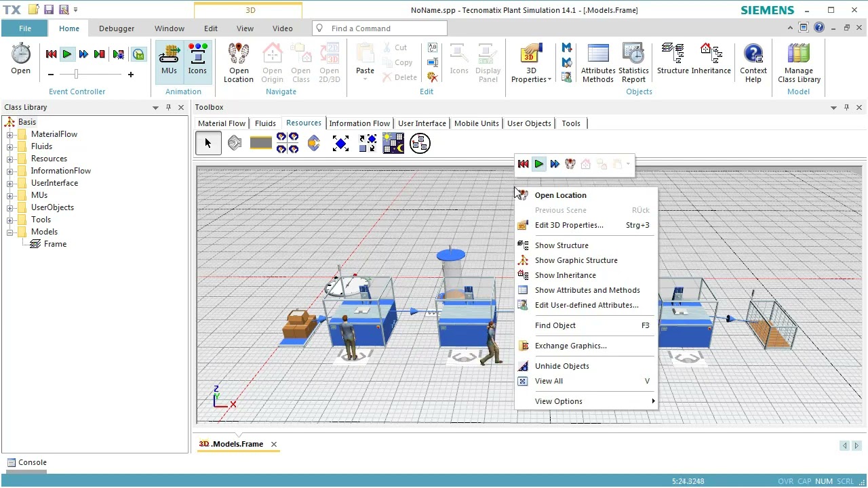Select the Mobile Units toolbox tab

(477, 123)
